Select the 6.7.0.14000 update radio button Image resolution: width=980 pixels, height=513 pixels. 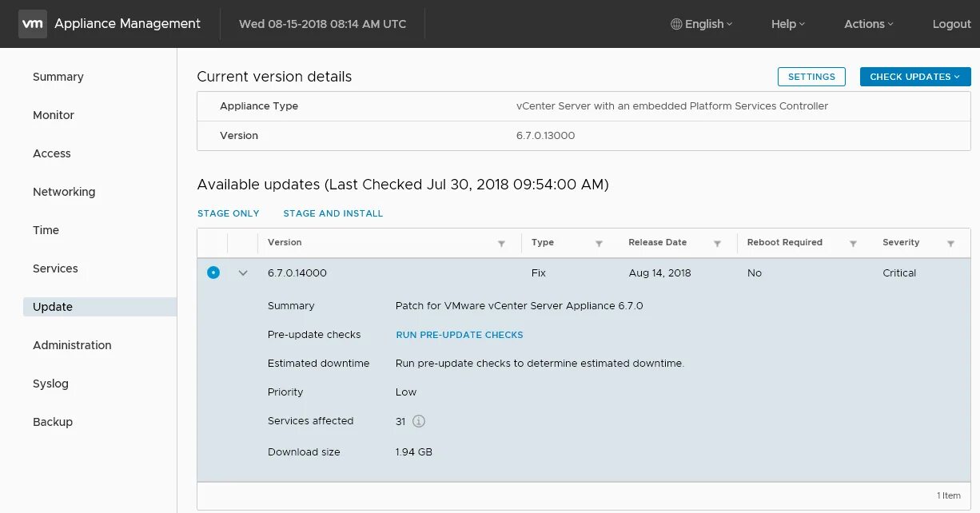click(x=213, y=272)
